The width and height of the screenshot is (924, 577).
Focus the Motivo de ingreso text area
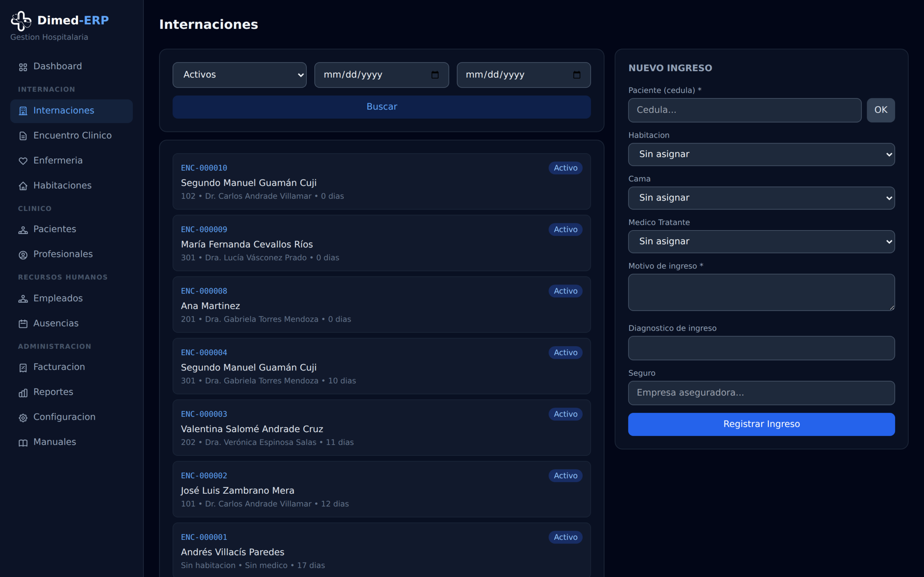click(x=761, y=292)
